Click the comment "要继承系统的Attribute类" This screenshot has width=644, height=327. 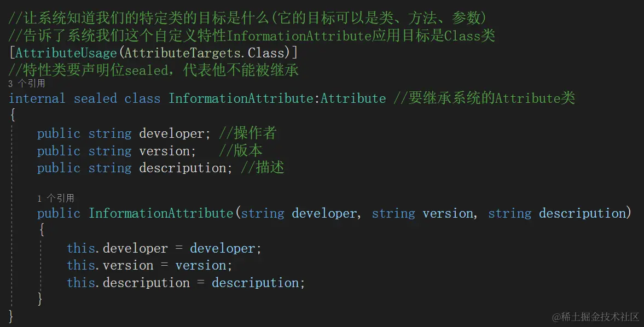[484, 99]
